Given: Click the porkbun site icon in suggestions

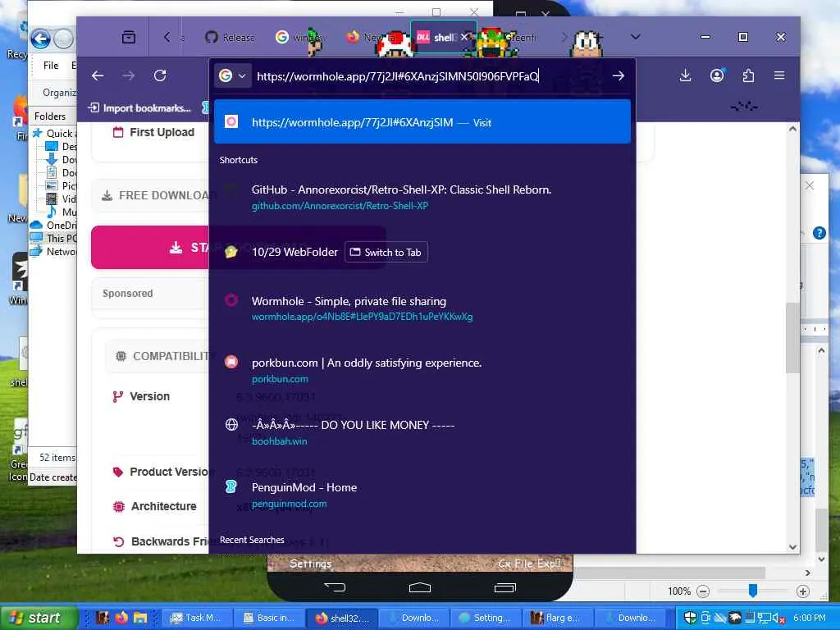Looking at the screenshot, I should (x=231, y=362).
